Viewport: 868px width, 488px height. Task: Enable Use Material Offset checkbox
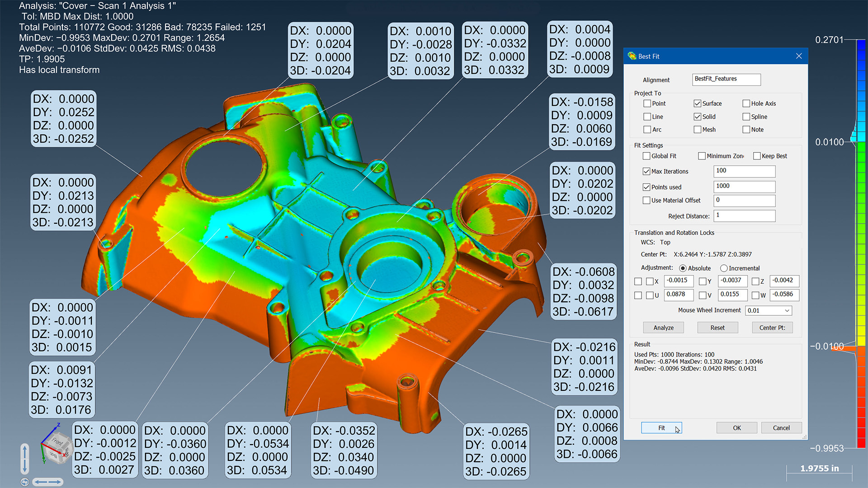[x=646, y=200]
